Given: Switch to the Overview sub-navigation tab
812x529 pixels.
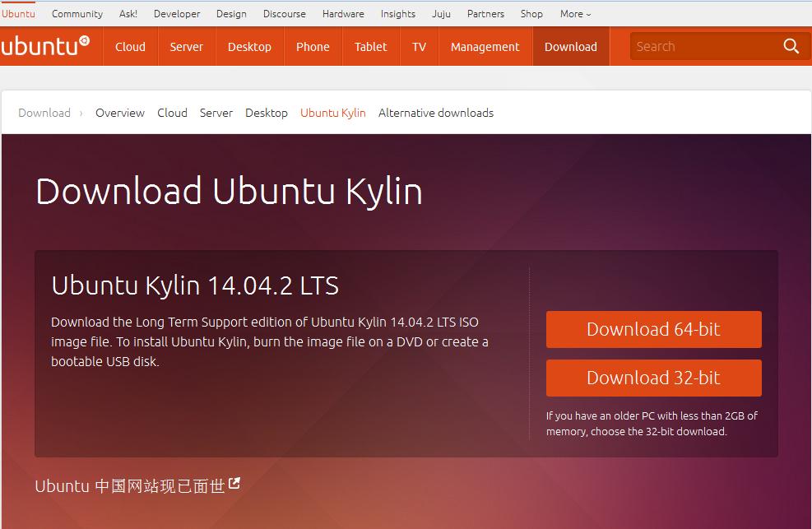Looking at the screenshot, I should (119, 113).
